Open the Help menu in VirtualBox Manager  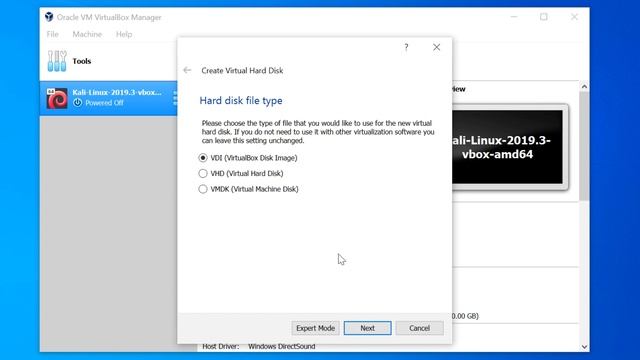pyautogui.click(x=124, y=34)
